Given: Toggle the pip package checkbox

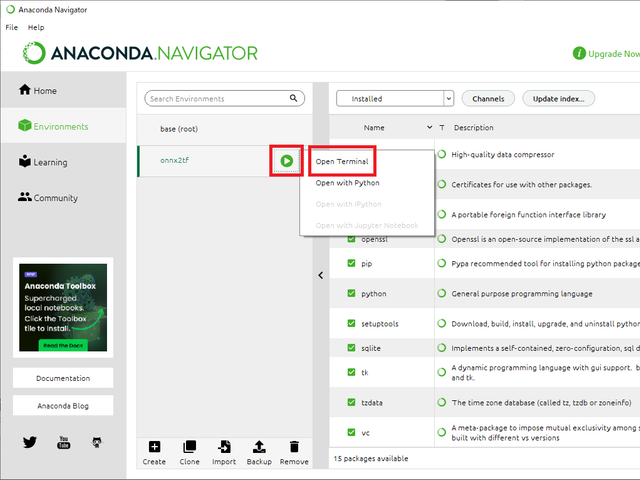Looking at the screenshot, I should pos(351,263).
